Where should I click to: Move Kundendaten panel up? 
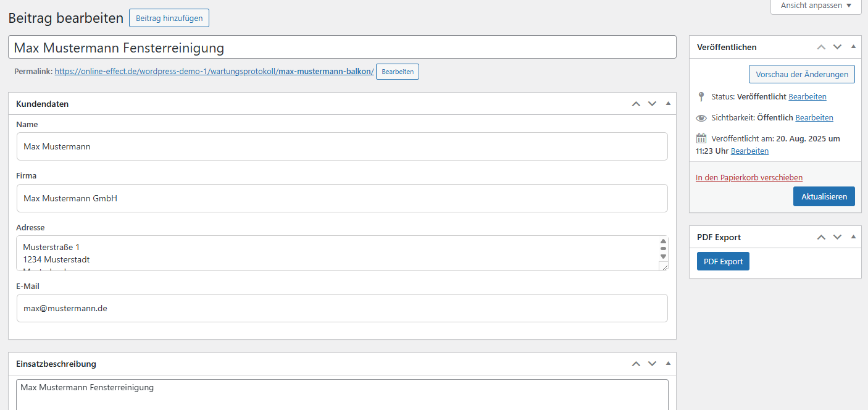pos(636,104)
